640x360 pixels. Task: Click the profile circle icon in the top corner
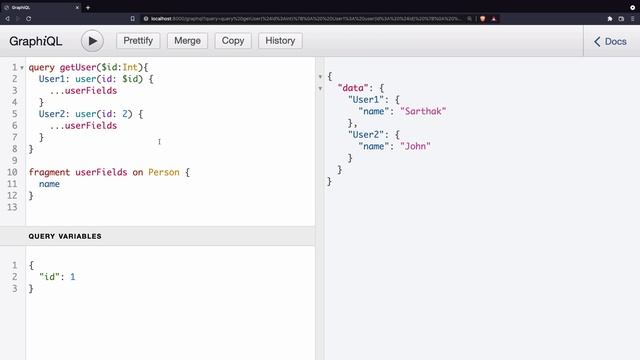pos(633,7)
